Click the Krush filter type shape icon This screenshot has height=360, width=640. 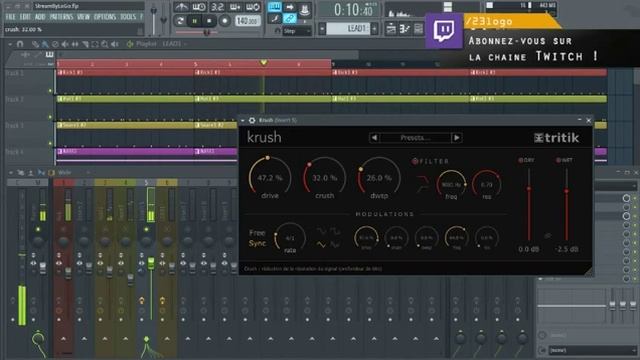point(422,184)
